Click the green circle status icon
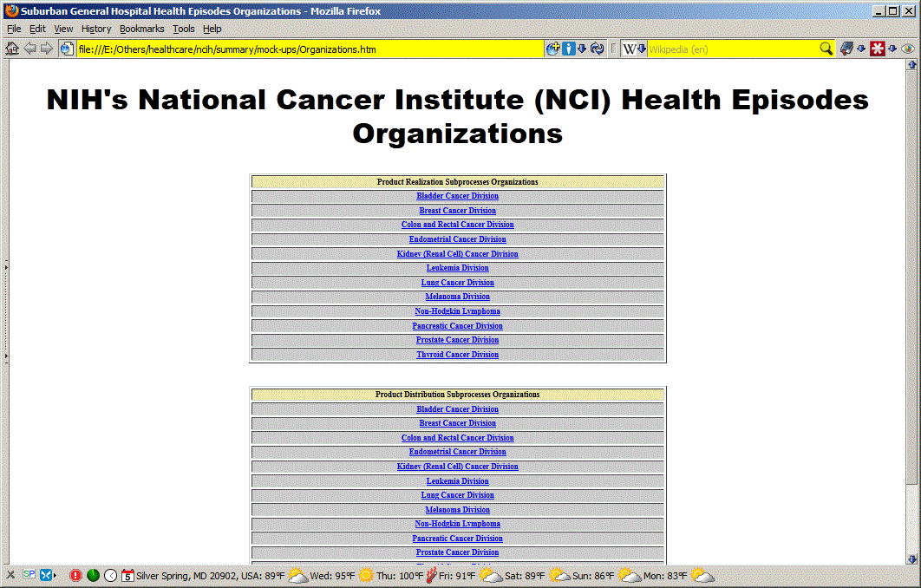The image size is (921, 588). pos(93,576)
